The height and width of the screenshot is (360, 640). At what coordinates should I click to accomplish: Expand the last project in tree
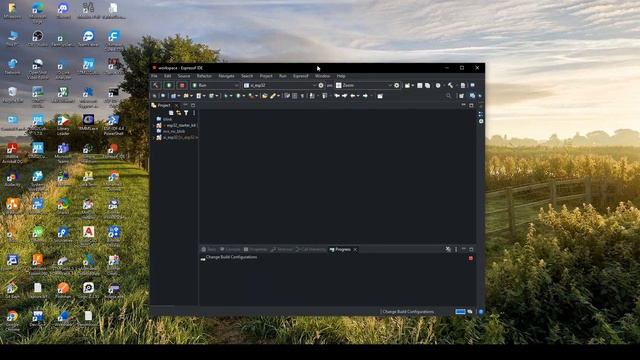(x=154, y=138)
